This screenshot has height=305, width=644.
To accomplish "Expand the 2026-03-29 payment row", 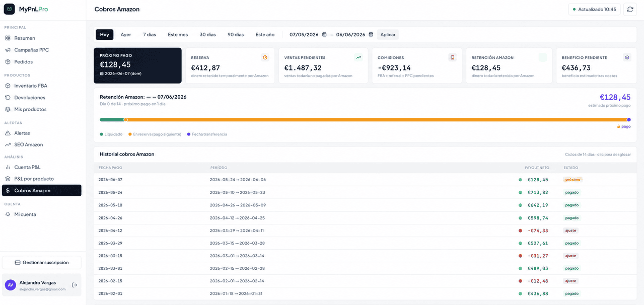I will tap(365, 243).
